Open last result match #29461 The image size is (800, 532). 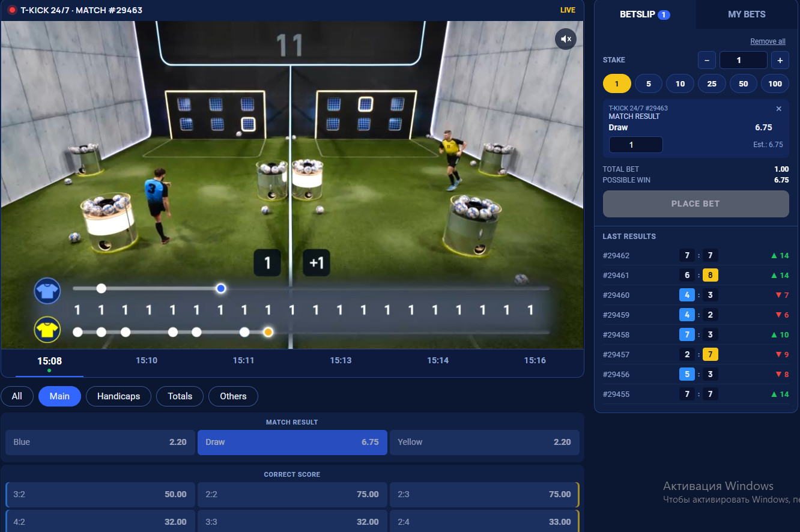[x=696, y=276]
